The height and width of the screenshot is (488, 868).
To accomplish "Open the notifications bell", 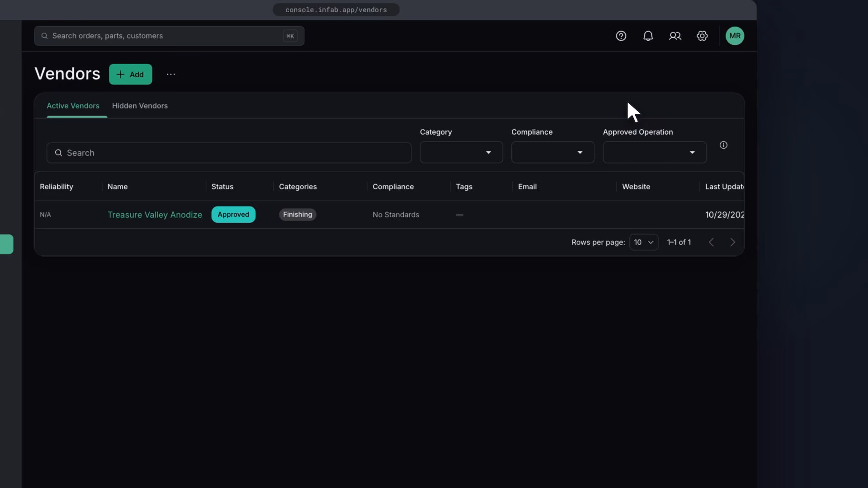I will tap(648, 36).
